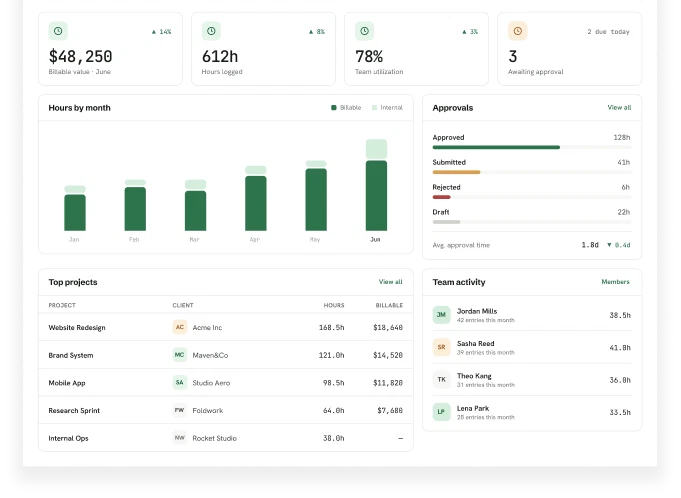Viewport: 681px width, 498px height.
Task: Click the clock icon on Team utilization card
Action: pos(364,31)
